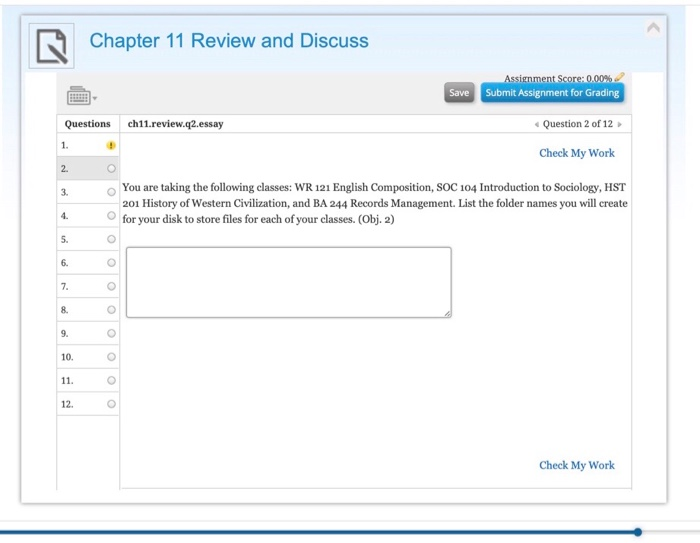This screenshot has height=543, width=700.
Task: Select the question 5 status circle
Action: (x=111, y=239)
